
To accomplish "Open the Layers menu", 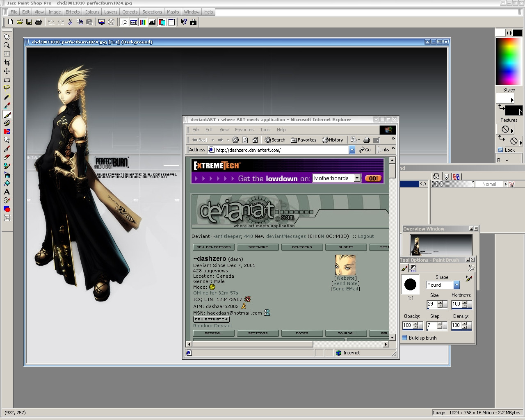I will click(x=111, y=12).
